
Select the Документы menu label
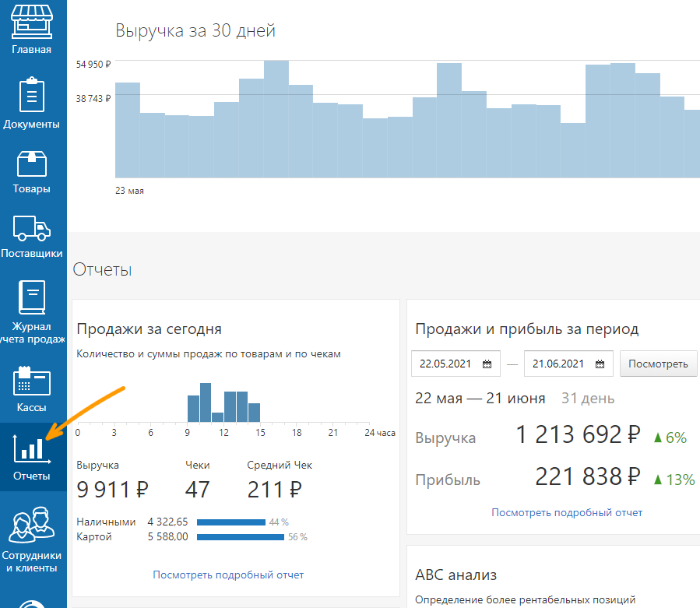(32, 124)
